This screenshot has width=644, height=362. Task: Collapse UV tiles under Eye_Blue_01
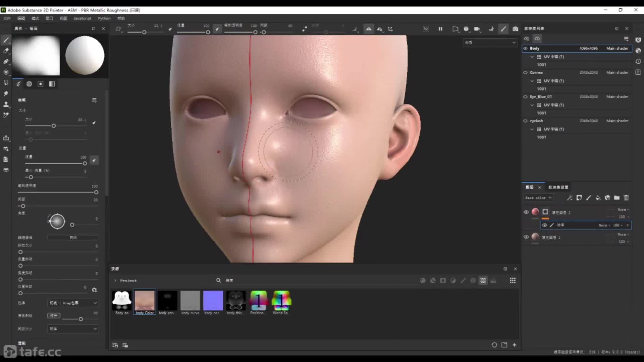532,105
